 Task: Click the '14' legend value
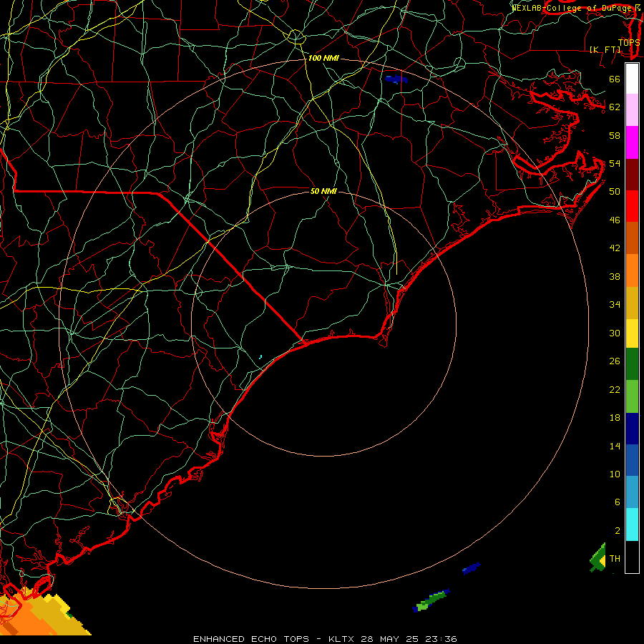(615, 446)
